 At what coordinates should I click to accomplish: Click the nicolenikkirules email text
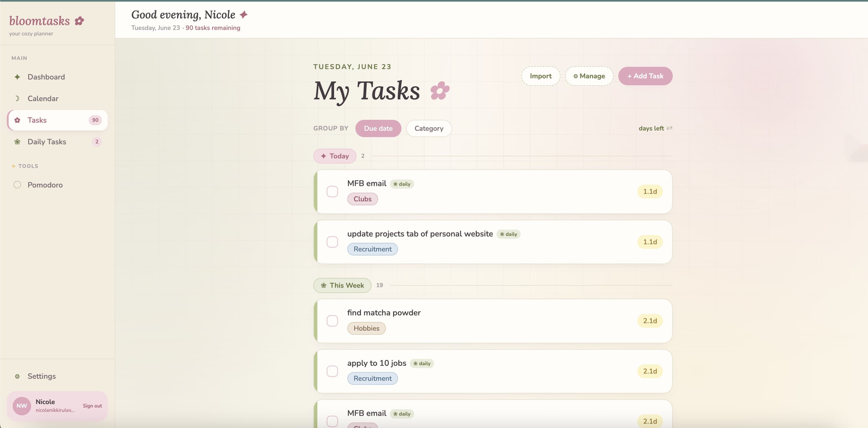pos(55,410)
